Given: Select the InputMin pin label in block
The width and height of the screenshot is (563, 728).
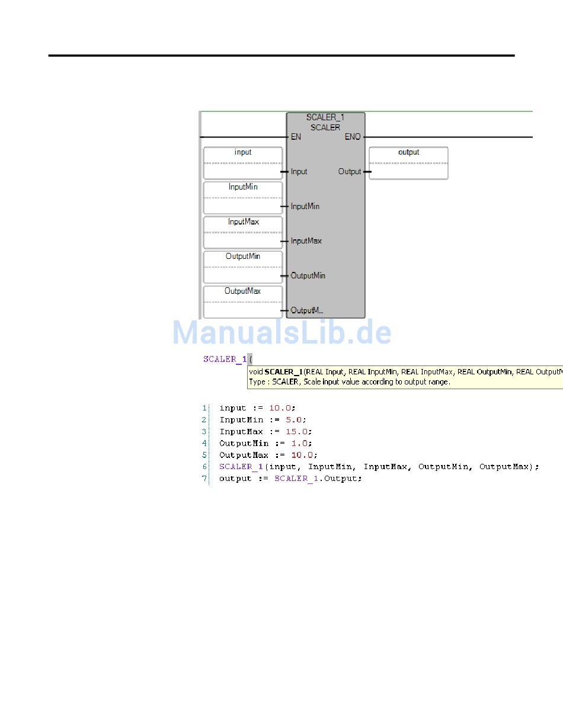Looking at the screenshot, I should 305,206.
